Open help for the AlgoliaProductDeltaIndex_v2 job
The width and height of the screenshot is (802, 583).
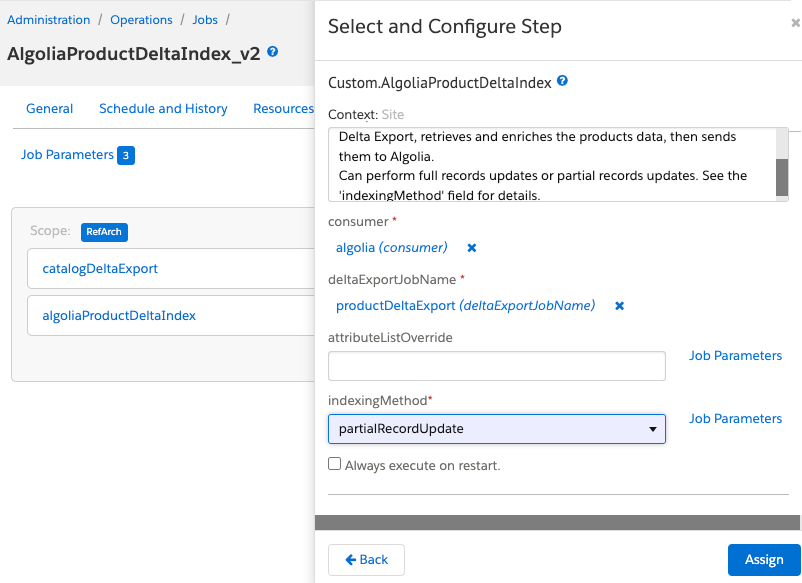(x=270, y=50)
